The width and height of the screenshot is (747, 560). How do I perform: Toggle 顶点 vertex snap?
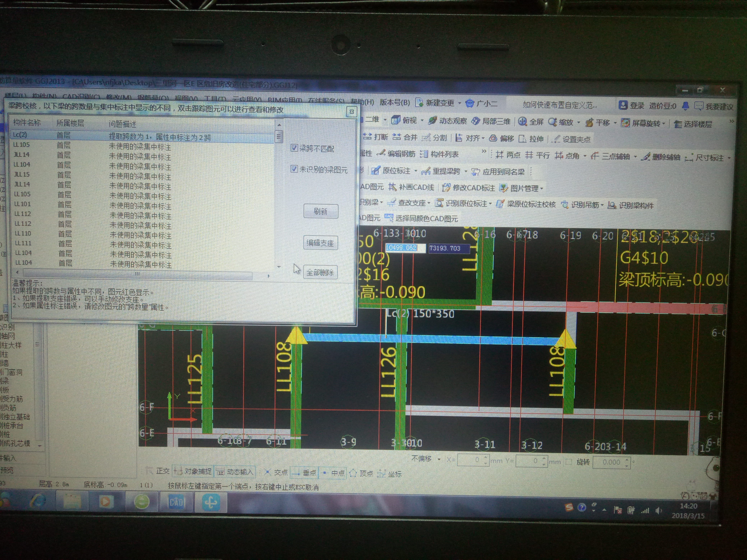[x=361, y=473]
